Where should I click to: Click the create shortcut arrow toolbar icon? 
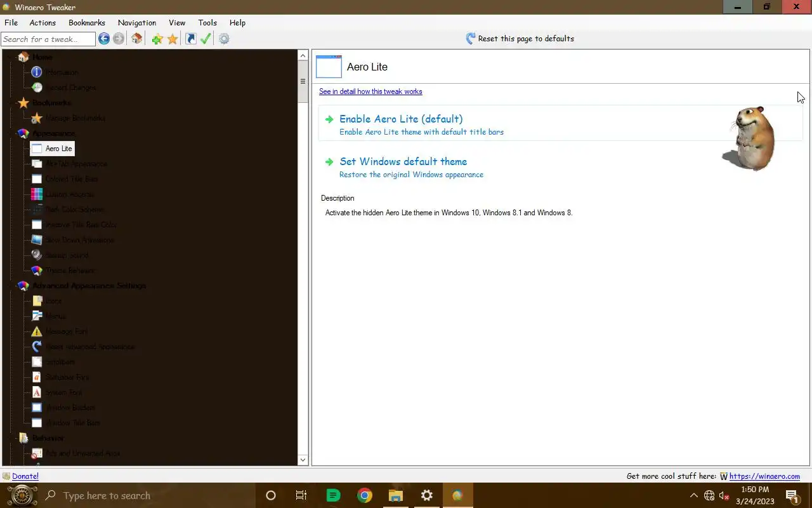point(190,39)
